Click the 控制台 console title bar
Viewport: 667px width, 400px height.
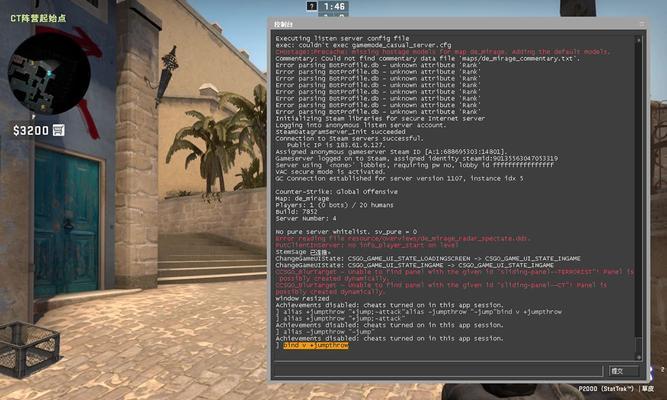pyautogui.click(x=457, y=24)
